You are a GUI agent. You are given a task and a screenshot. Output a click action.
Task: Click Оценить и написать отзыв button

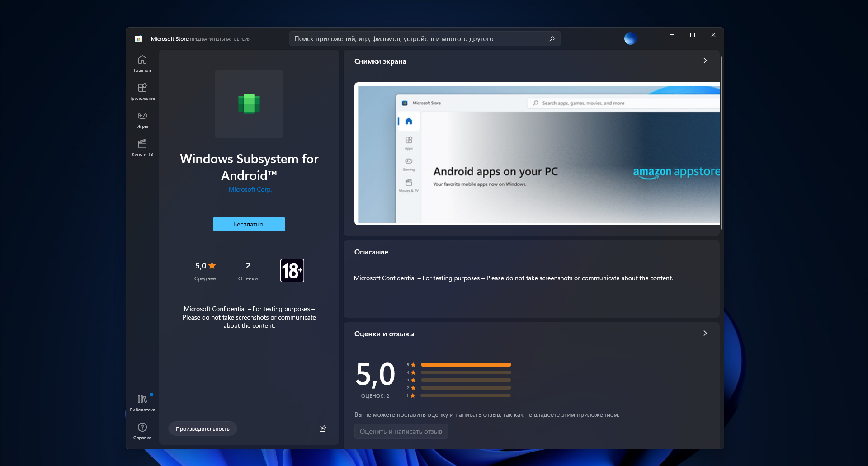coord(401,432)
